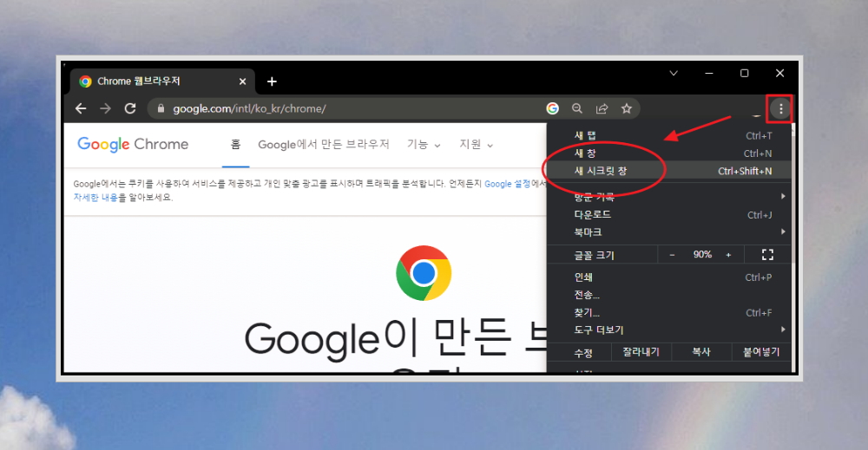This screenshot has height=450, width=868.
Task: Open the tab search chevron in title bar
Action: 674,73
